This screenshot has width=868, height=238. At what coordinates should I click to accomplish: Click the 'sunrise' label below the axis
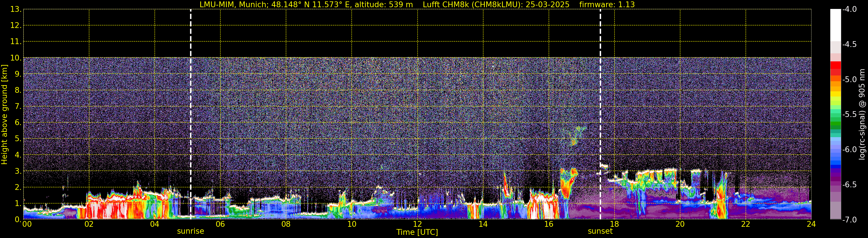tap(191, 231)
